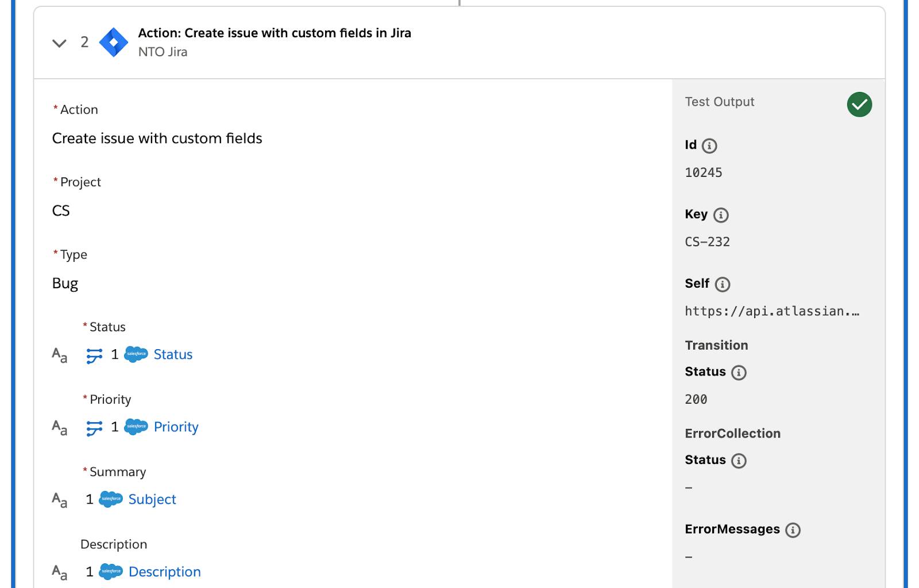Screen dimensions: 919x588
Task: Select the Key output value CS-232
Action: click(x=707, y=242)
